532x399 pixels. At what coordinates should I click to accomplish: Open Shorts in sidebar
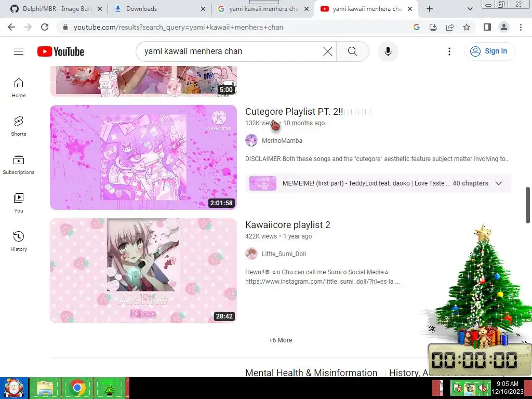click(x=19, y=126)
